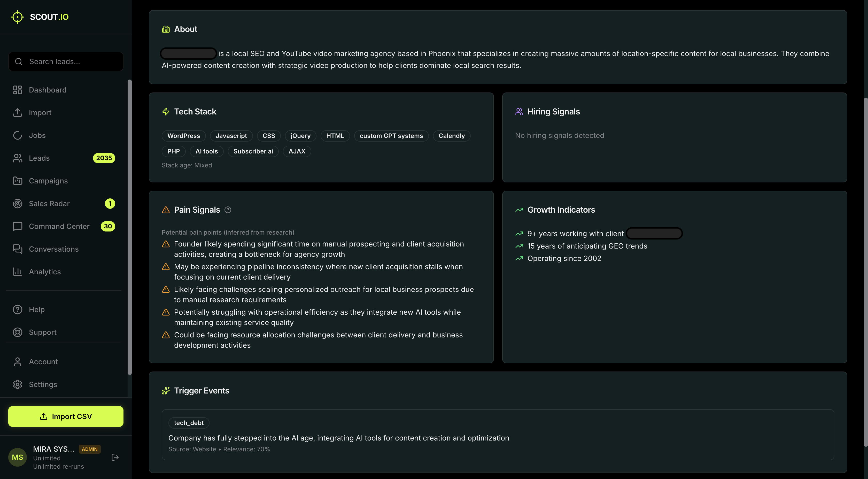The image size is (868, 479).
Task: Open the Account page
Action: [43, 361]
